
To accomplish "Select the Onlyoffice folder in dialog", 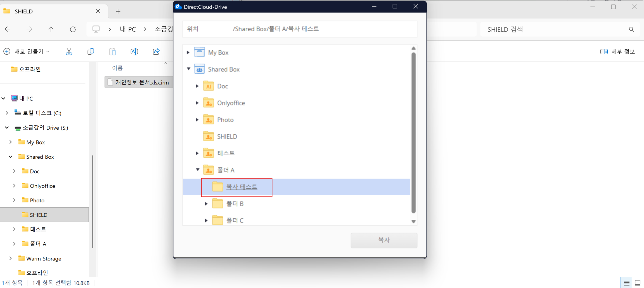I will click(x=231, y=103).
